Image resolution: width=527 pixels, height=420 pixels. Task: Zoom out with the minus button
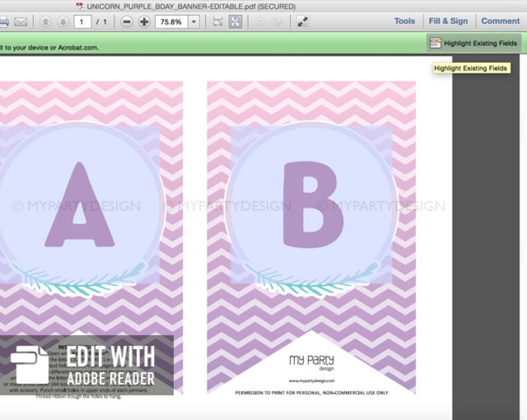126,22
